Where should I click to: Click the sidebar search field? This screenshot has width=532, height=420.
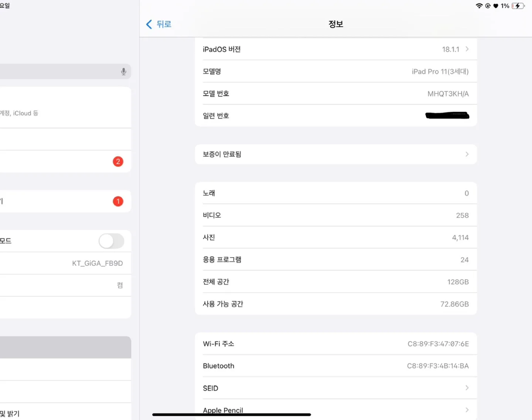(65, 72)
